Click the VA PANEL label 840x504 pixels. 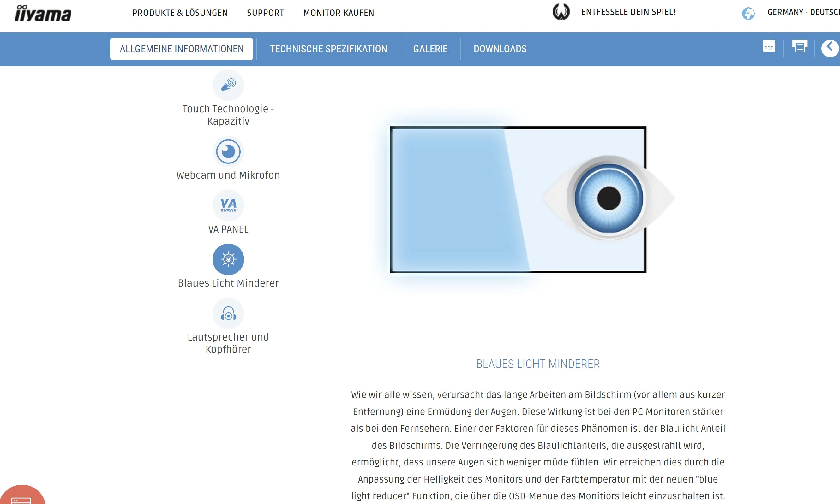228,229
